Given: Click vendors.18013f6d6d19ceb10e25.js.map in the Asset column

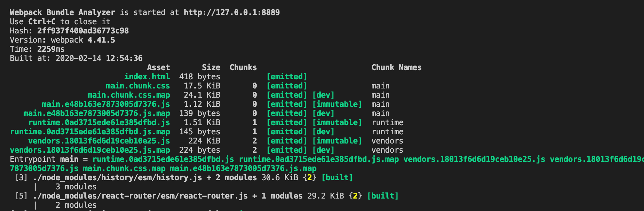Looking at the screenshot, I should 90,150.
